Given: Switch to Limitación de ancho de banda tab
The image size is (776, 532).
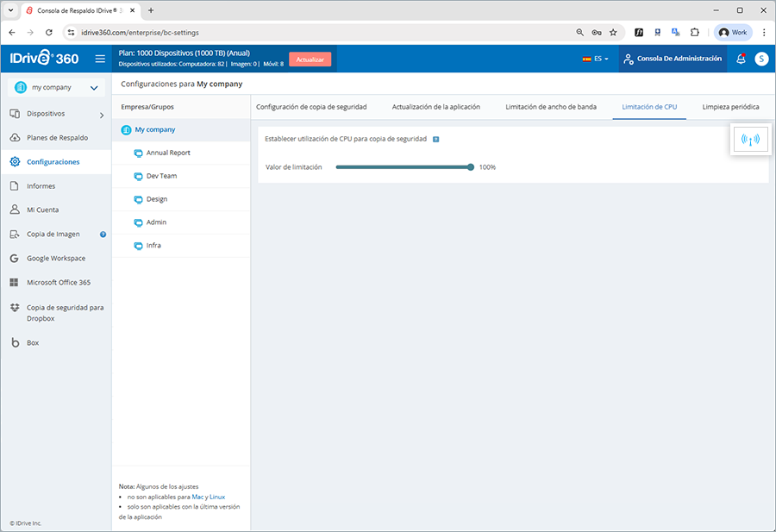Looking at the screenshot, I should [x=550, y=107].
